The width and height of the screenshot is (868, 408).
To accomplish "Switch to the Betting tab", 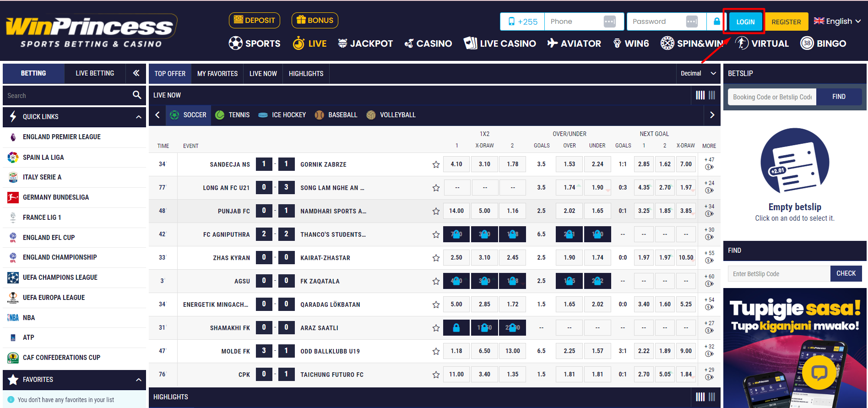I will click(x=33, y=73).
